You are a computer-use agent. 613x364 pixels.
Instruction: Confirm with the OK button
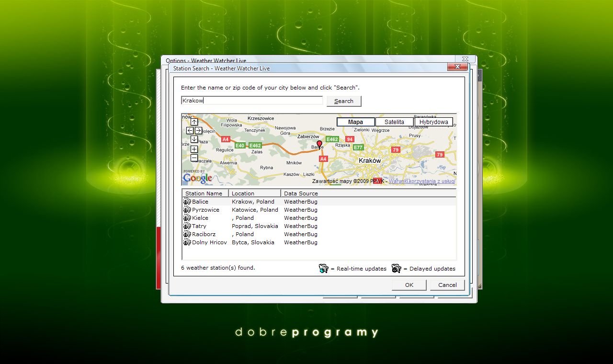coord(409,285)
